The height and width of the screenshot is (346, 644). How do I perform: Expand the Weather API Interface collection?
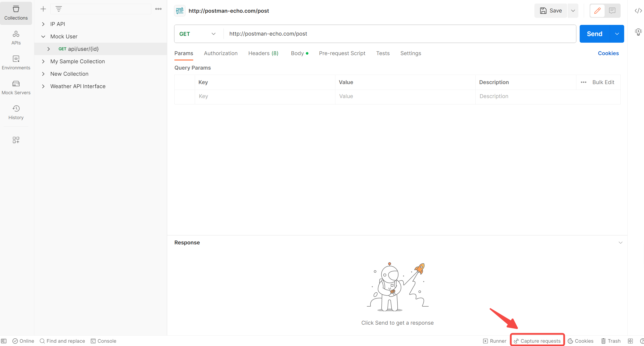click(43, 86)
